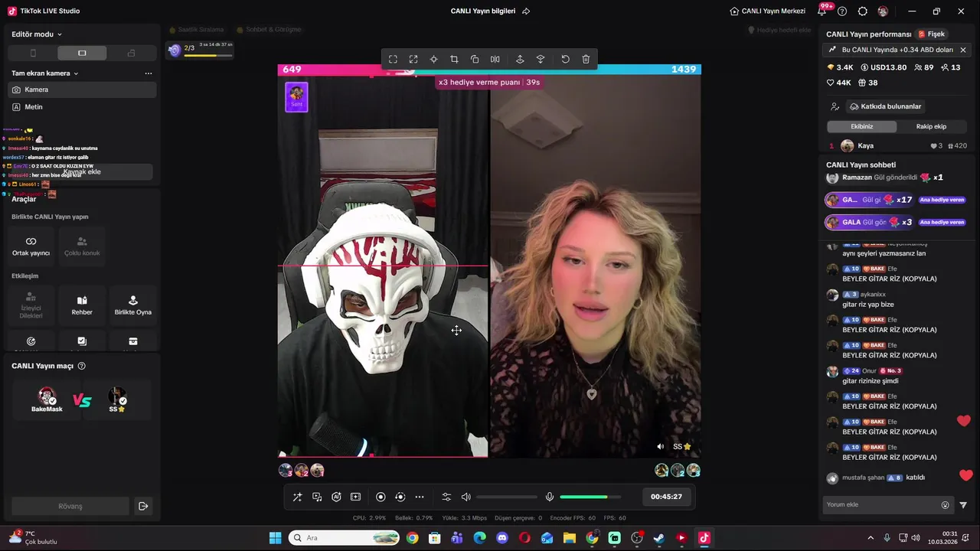Open the scene three-dot options menu
Screen dimensions: 980x551
pyautogui.click(x=149, y=73)
